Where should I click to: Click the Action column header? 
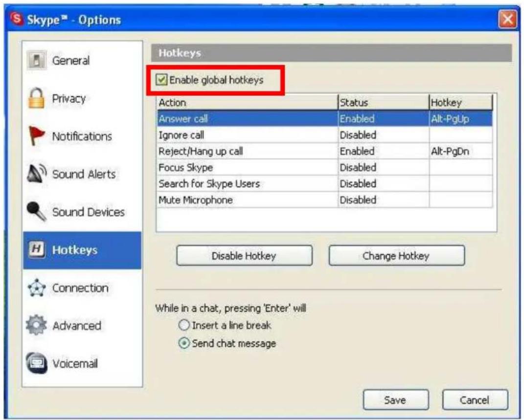pyautogui.click(x=247, y=103)
